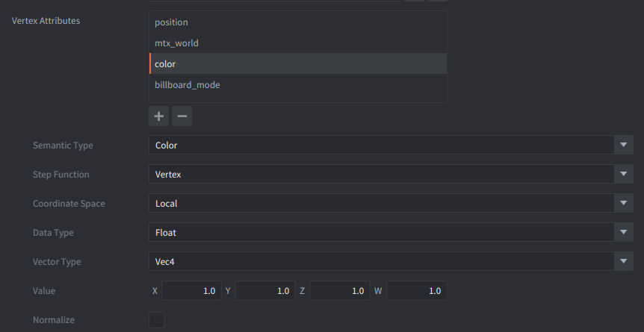Click the Semantic Type dropdown arrow
Image resolution: width=644 pixels, height=332 pixels.
pos(624,145)
